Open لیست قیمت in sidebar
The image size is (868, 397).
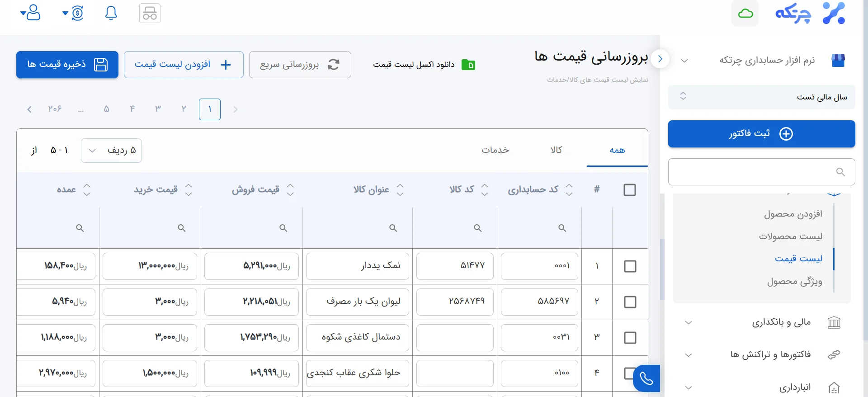pyautogui.click(x=798, y=259)
